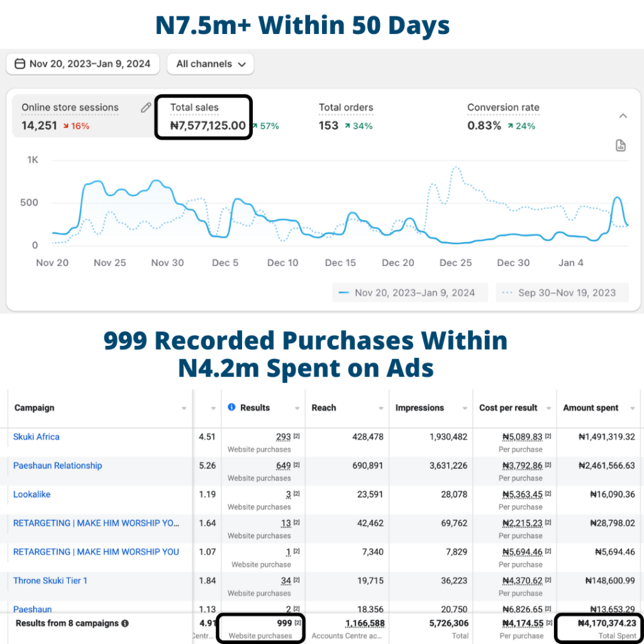Viewport: 644px width, 644px height.
Task: Collapse the metrics card with chevron arrow
Action: click(x=623, y=116)
